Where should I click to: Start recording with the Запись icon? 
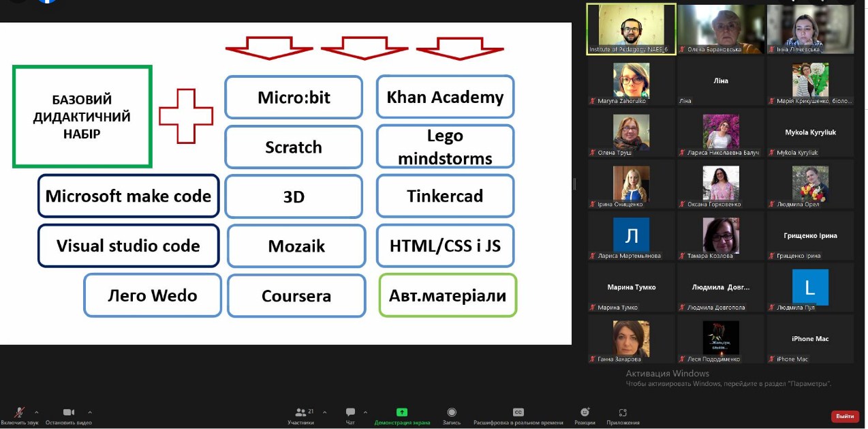pyautogui.click(x=451, y=413)
